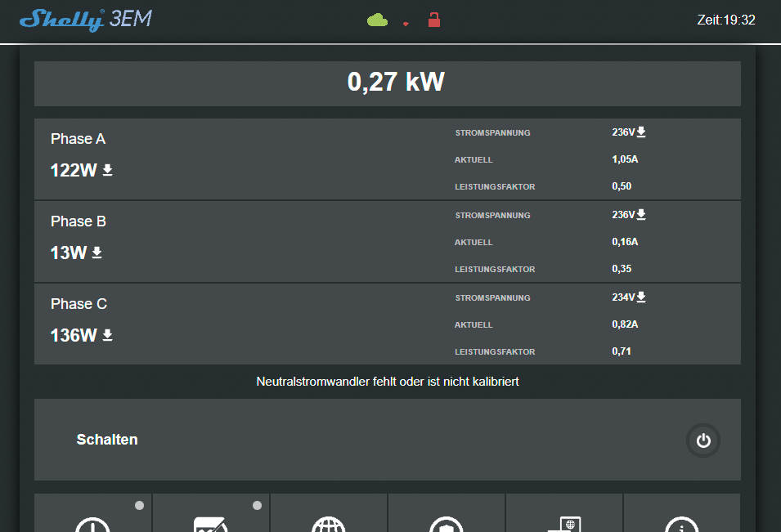Click Phase A power factor 0,50
Viewport: 781px width, 532px height.
click(622, 186)
